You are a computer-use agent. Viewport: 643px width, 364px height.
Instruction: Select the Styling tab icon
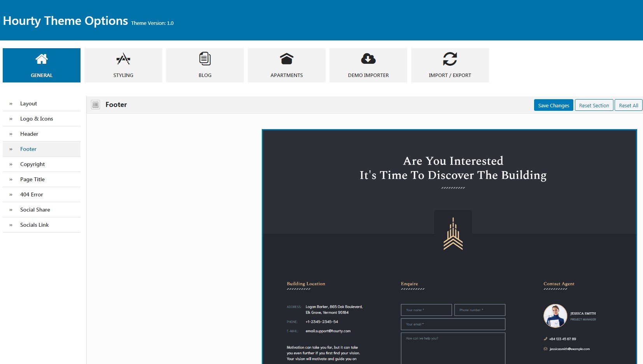123,59
